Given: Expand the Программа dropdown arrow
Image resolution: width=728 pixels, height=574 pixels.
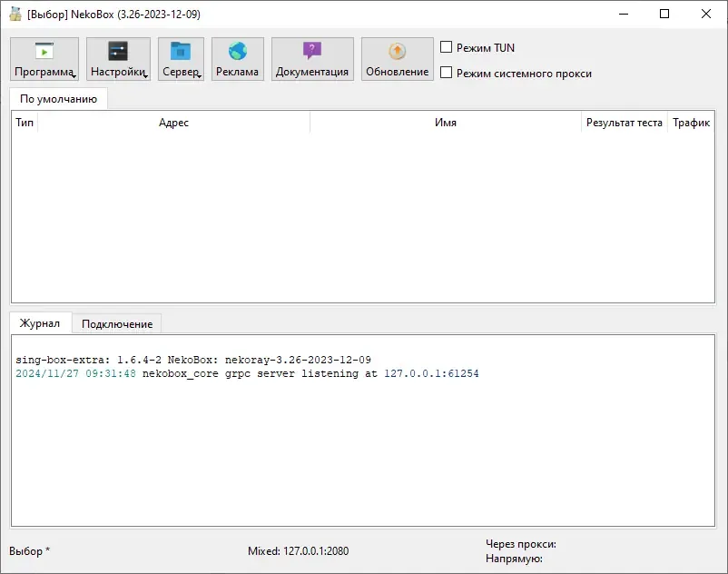Looking at the screenshot, I should 74,76.
